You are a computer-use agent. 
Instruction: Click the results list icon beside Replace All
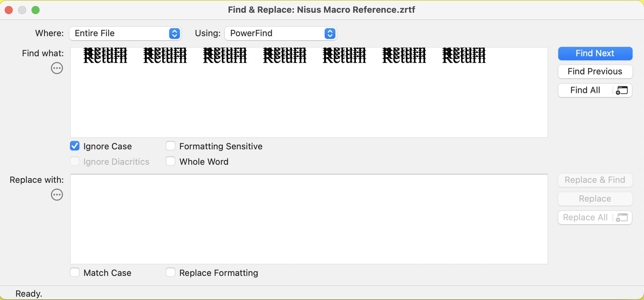(x=622, y=217)
